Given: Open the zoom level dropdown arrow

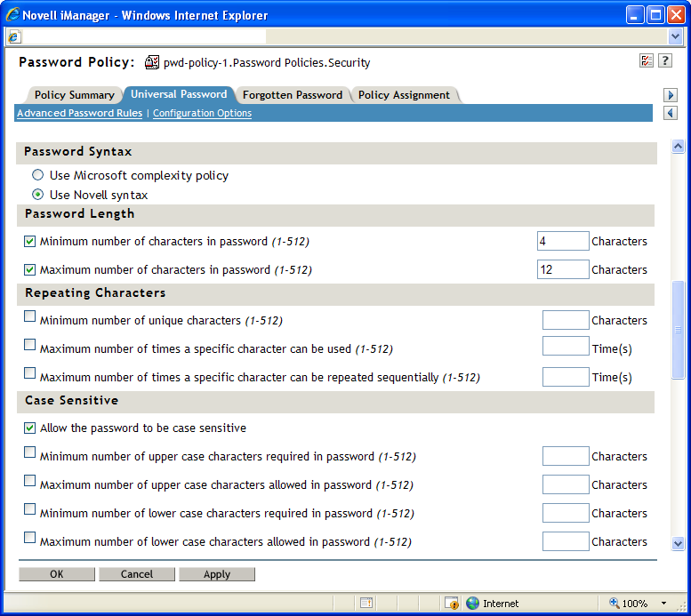Looking at the screenshot, I should click(663, 604).
